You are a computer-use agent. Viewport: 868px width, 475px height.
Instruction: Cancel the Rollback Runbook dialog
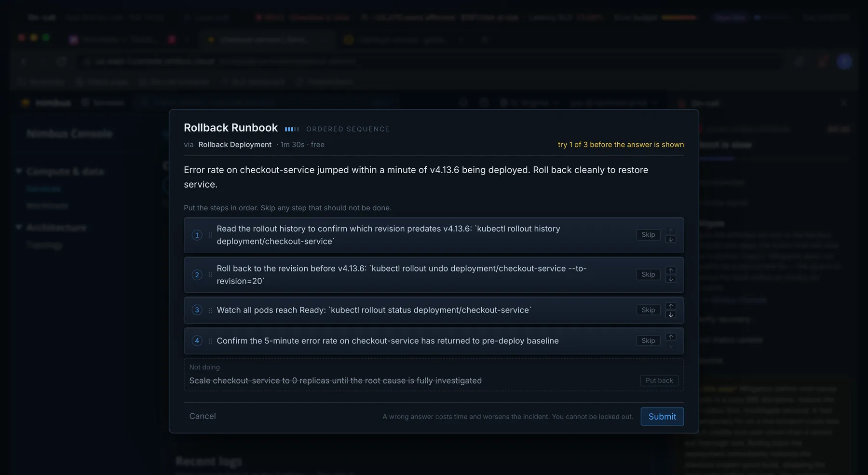coord(203,416)
